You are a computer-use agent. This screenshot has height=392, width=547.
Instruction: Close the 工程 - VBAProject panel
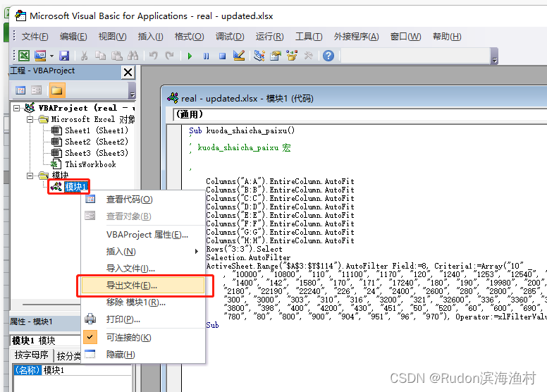point(128,72)
